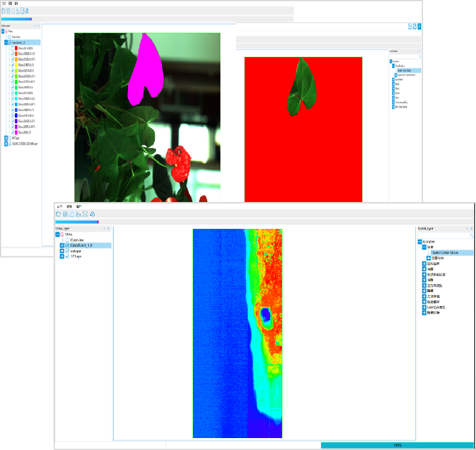This screenshot has height=450, width=476.
Task: Open the first menu in the front window menu bar
Action: [x=58, y=206]
